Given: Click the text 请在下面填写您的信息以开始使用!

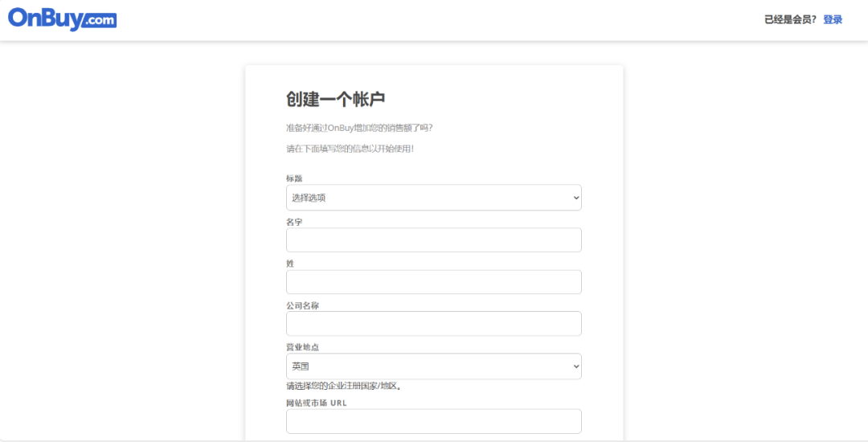Looking at the screenshot, I should [x=350, y=149].
